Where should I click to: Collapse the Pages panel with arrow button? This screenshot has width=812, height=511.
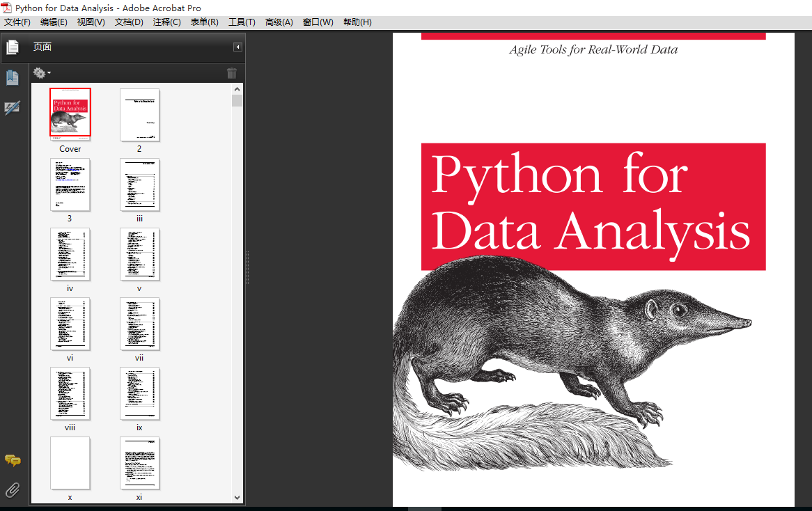[x=237, y=47]
